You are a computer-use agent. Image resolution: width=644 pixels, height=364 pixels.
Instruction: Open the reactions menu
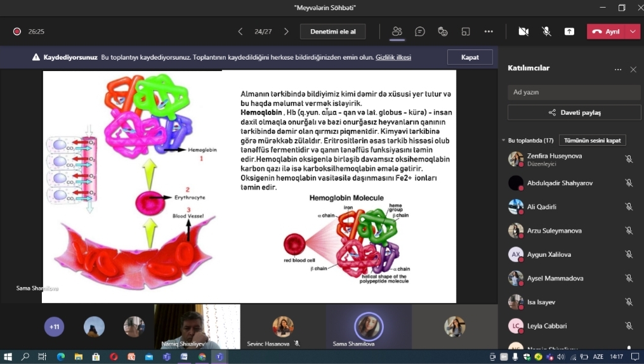pos(443,31)
